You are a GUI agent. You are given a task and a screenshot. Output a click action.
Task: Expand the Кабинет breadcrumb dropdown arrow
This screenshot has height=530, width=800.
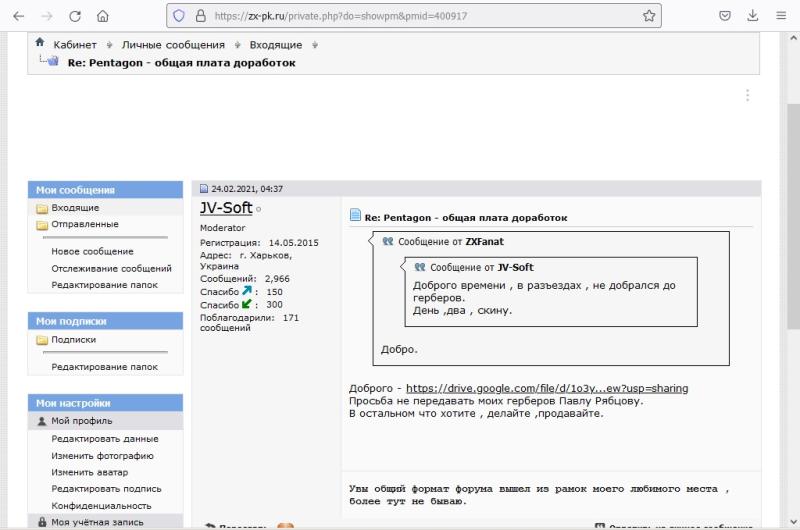(x=109, y=45)
